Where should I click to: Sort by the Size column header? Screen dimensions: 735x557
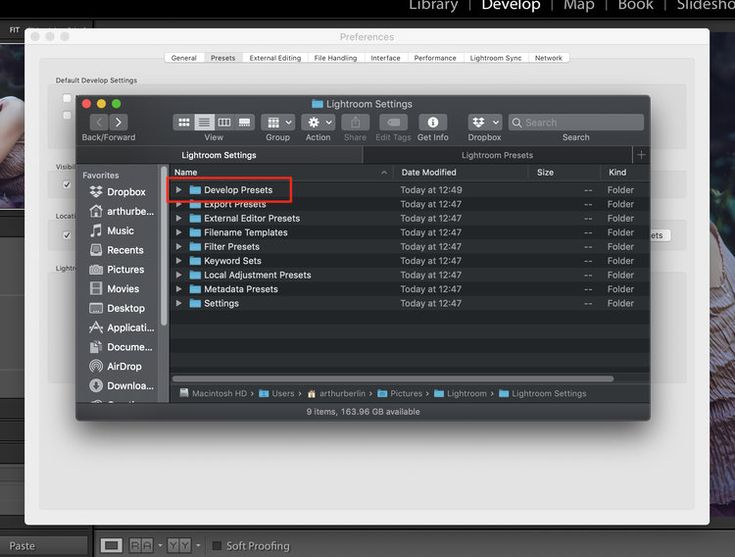click(564, 173)
